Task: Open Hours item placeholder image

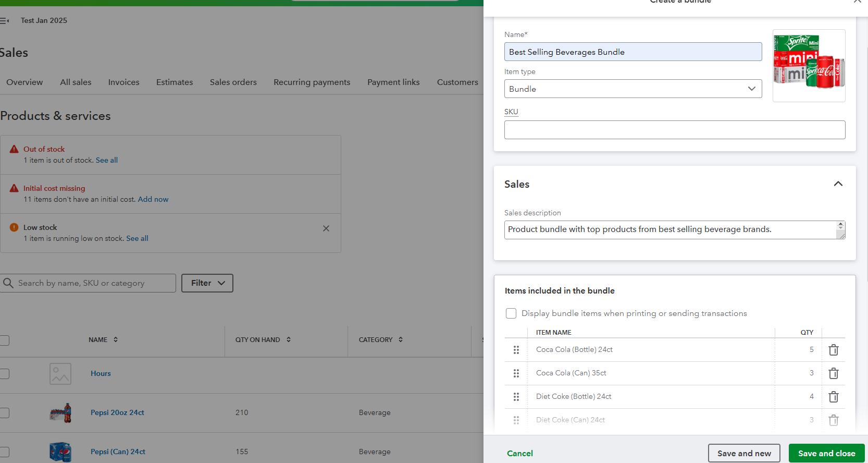Action: click(x=60, y=374)
